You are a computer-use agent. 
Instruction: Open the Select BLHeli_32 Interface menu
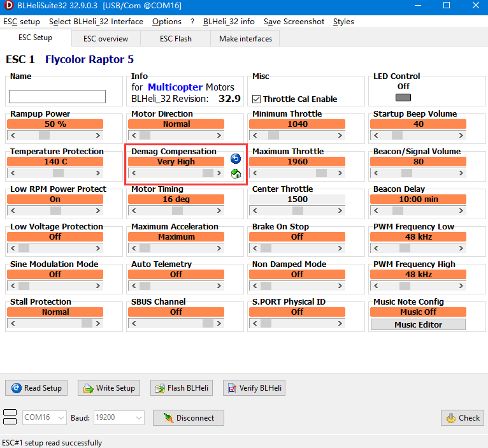click(x=96, y=21)
